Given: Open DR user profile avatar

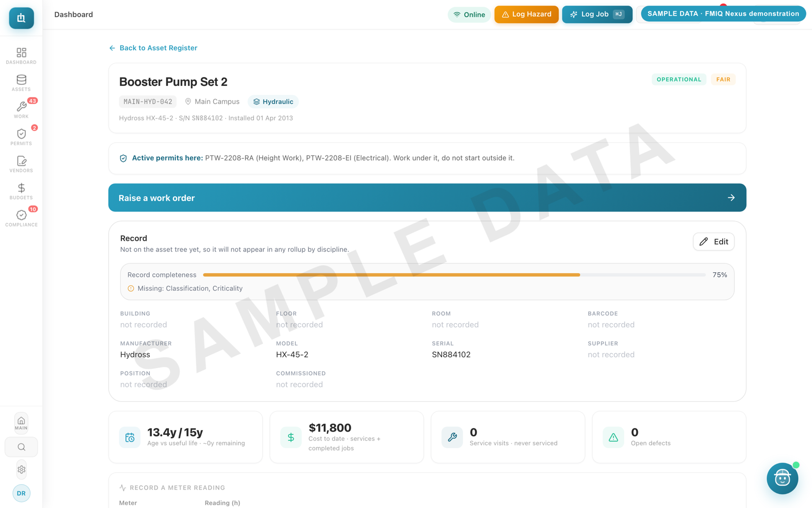Looking at the screenshot, I should click(21, 493).
